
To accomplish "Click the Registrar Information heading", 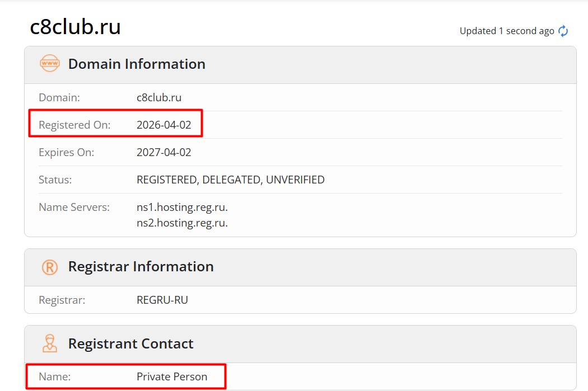I will coord(141,267).
